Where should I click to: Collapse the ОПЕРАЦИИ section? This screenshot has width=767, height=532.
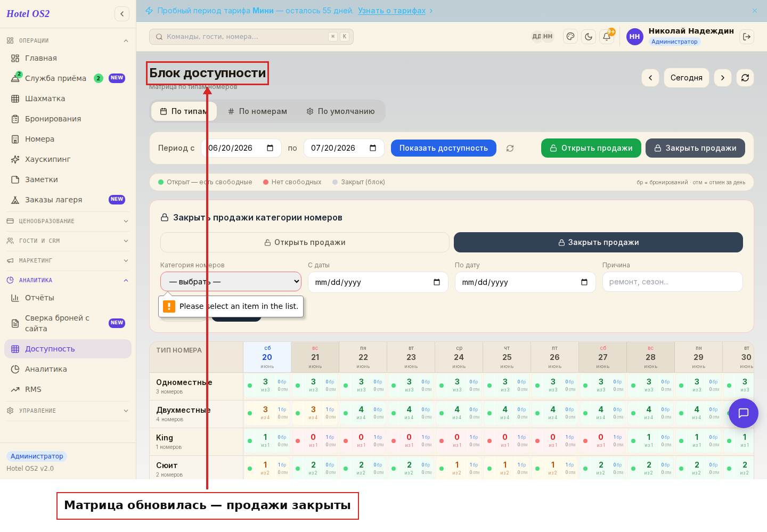point(68,40)
